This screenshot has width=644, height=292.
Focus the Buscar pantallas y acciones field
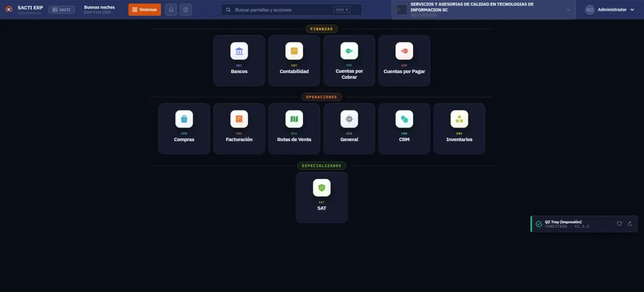pos(292,10)
